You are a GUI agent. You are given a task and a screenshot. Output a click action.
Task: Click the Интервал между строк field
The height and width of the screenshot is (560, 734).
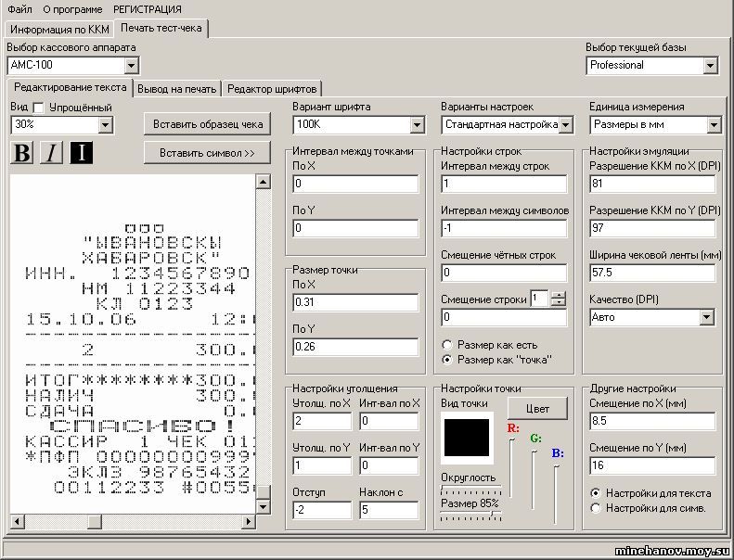click(x=504, y=184)
